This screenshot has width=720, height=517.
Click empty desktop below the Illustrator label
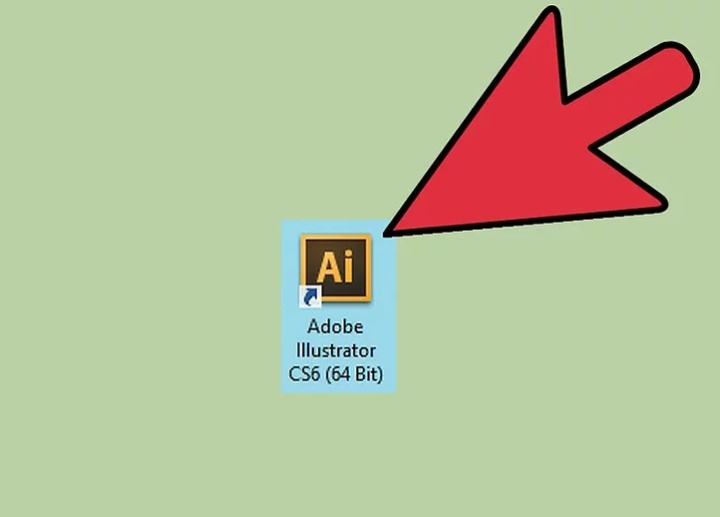(338, 455)
